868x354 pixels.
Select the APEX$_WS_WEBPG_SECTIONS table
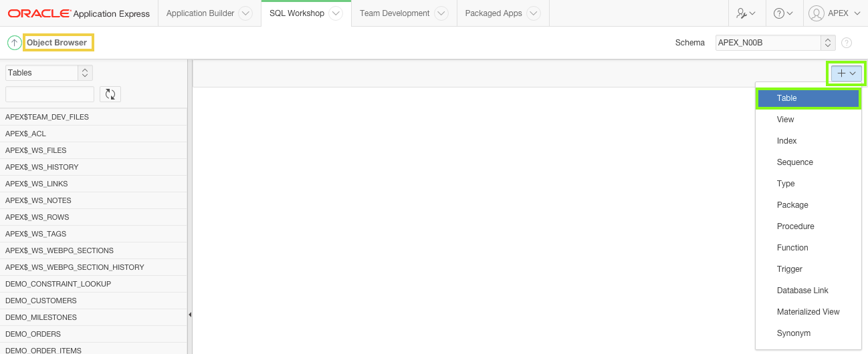[94, 250]
